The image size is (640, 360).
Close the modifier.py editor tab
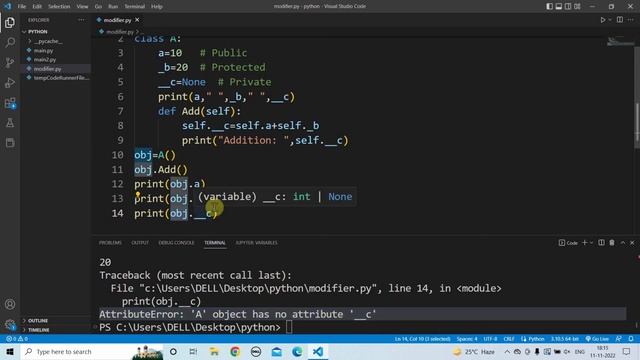(137, 20)
